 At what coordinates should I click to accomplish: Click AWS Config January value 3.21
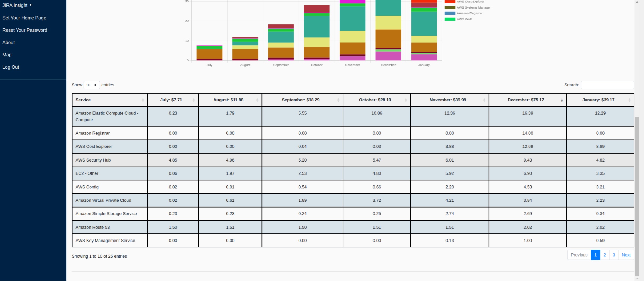point(600,187)
